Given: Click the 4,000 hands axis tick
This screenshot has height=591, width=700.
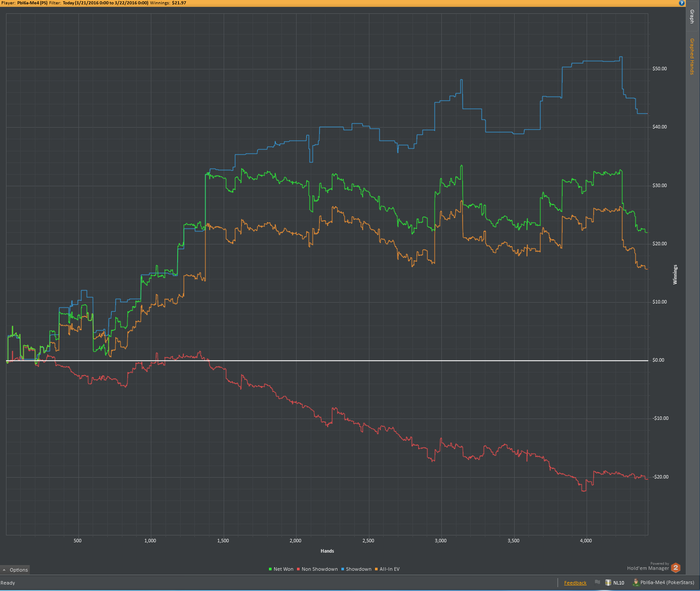Looking at the screenshot, I should point(586,541).
